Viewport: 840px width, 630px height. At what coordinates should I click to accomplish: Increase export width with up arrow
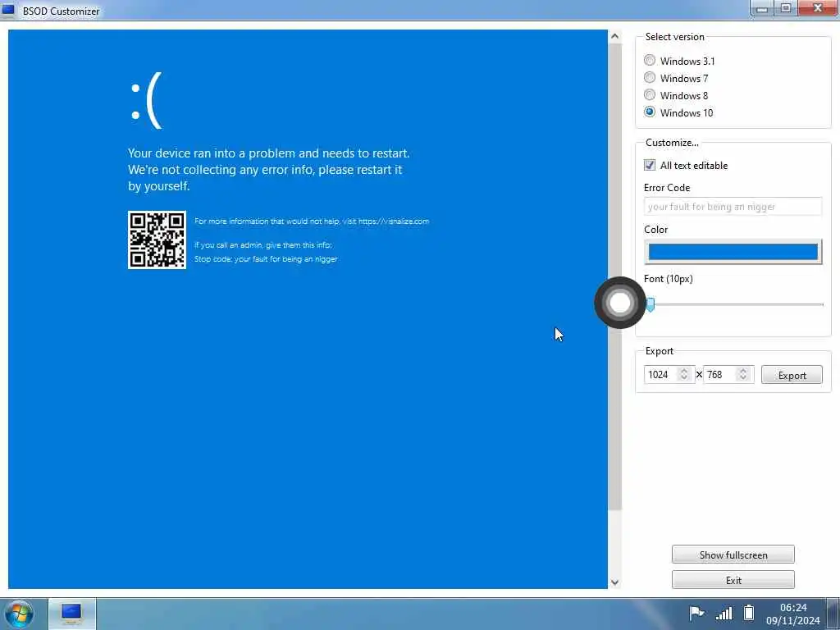tap(683, 370)
